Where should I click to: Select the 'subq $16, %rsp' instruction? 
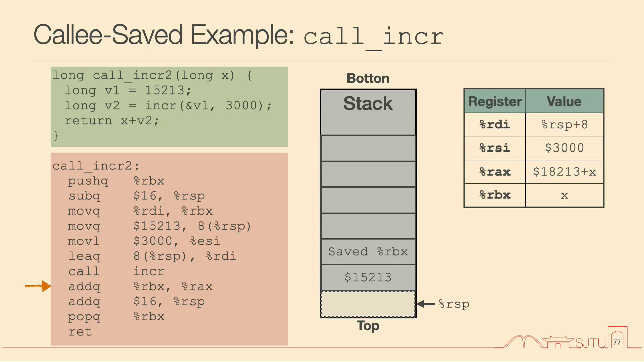point(136,196)
